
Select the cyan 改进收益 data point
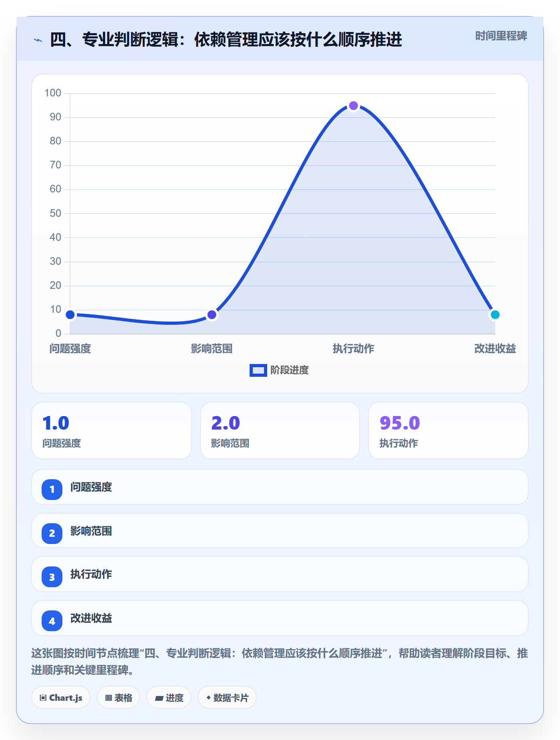[495, 315]
